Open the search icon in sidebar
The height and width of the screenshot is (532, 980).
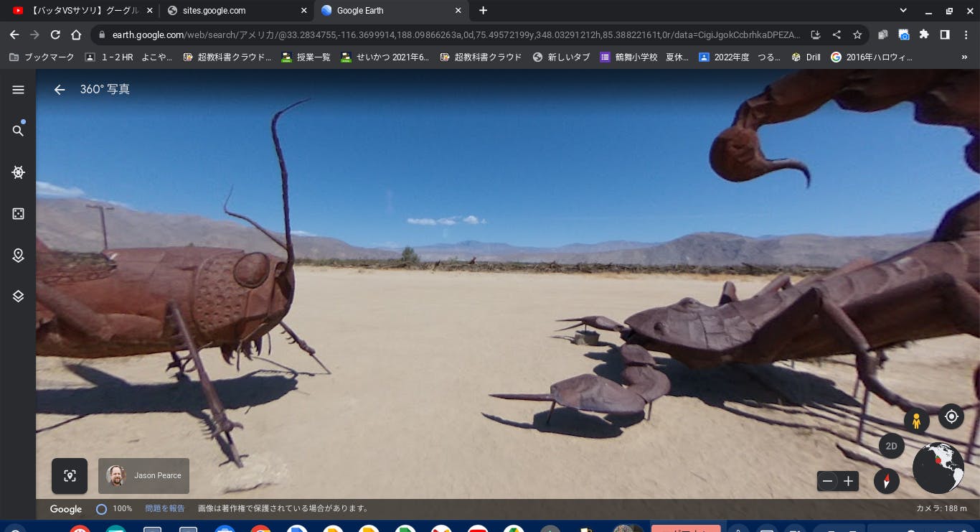coord(18,131)
